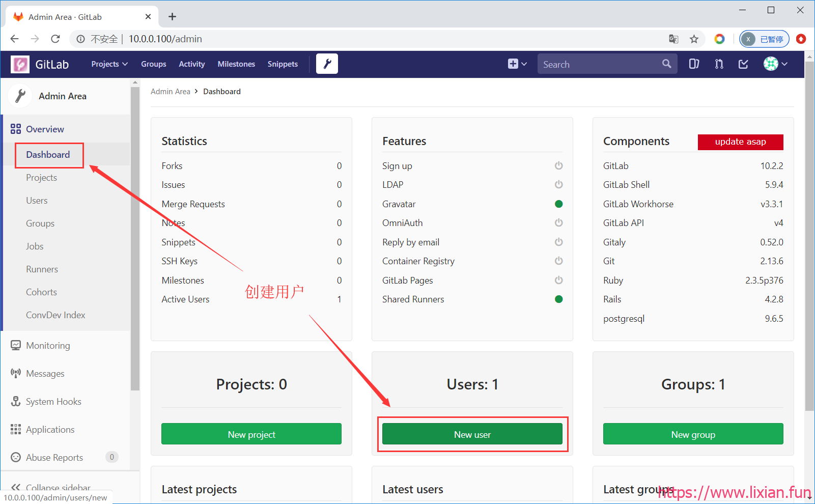The image size is (815, 504).
Task: Click the Monitoring sidebar link
Action: (x=48, y=346)
